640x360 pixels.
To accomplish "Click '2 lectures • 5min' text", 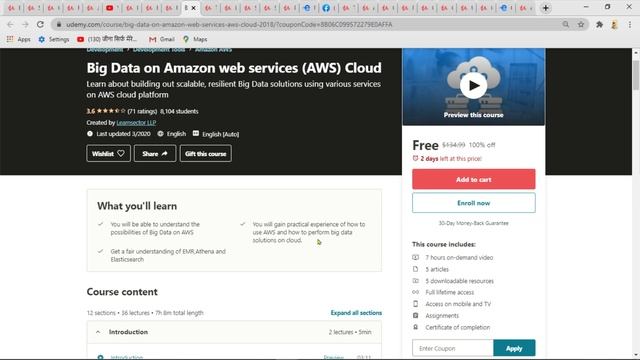I will point(350,332).
